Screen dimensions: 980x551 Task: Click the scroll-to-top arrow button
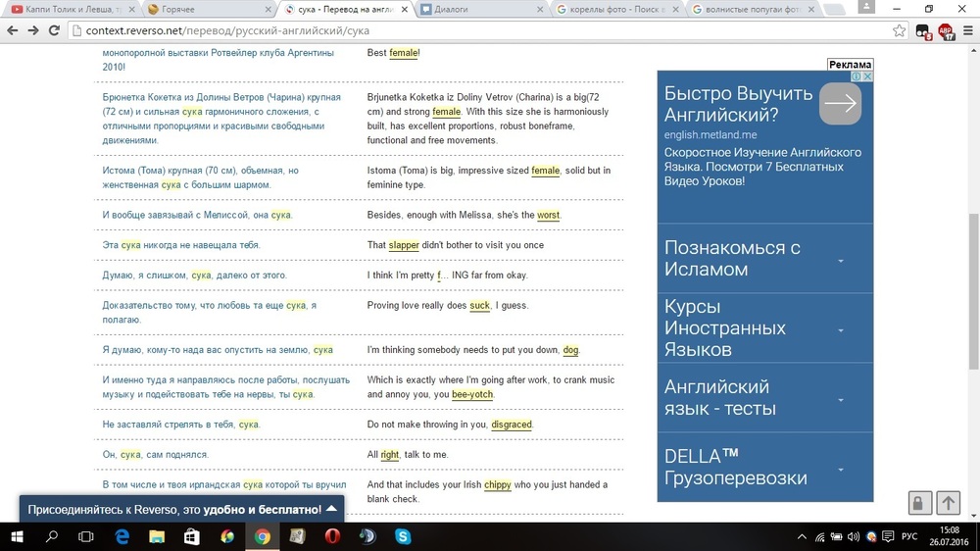pyautogui.click(x=948, y=503)
